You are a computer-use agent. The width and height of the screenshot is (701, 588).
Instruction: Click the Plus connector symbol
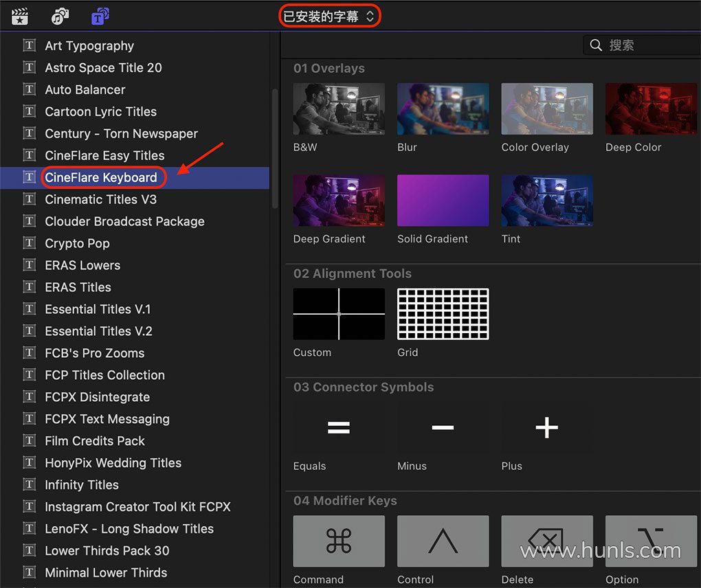pyautogui.click(x=546, y=428)
